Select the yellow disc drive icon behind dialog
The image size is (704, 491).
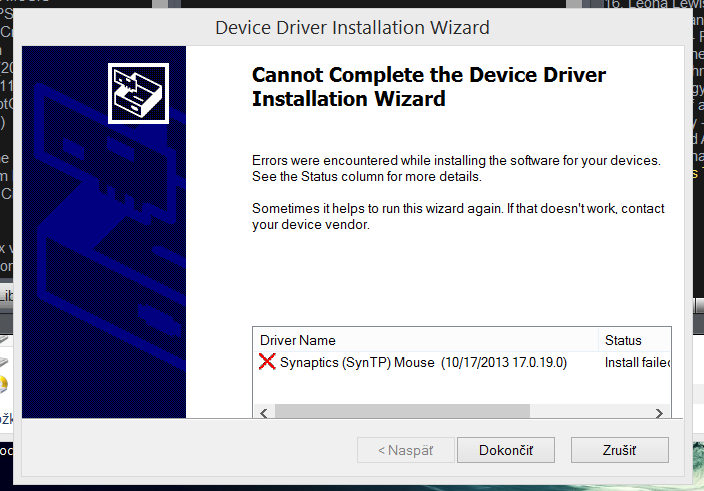[x=4, y=384]
